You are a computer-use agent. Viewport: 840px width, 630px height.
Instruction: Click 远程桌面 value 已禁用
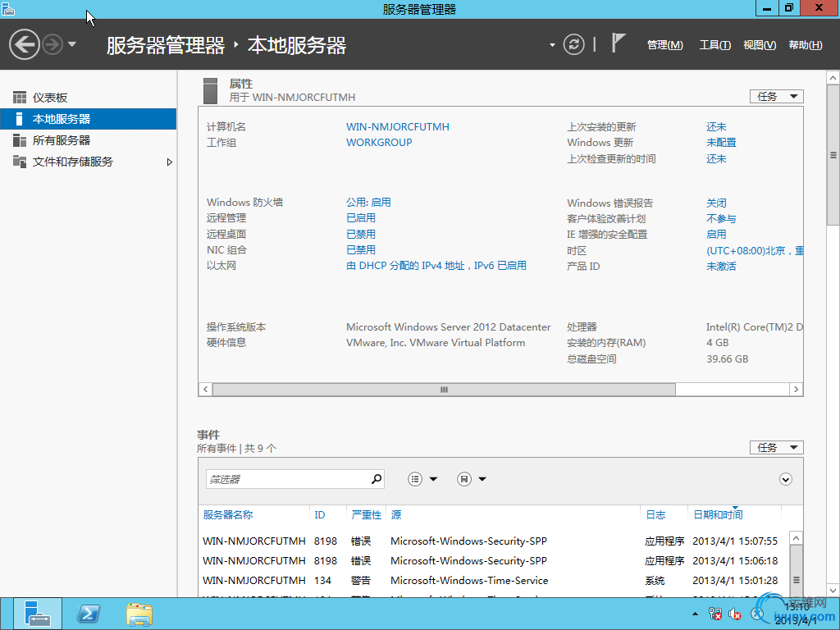tap(361, 234)
